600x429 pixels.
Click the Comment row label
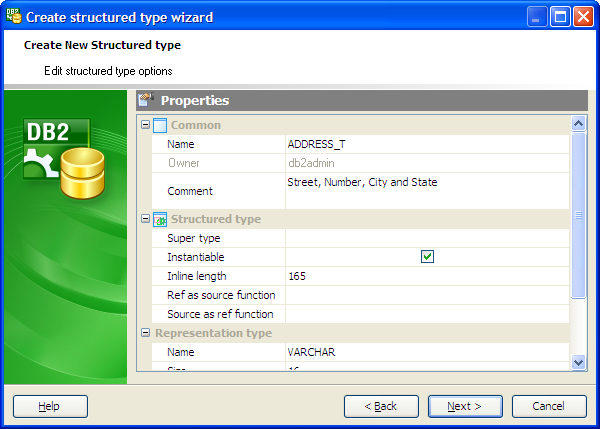click(x=190, y=191)
